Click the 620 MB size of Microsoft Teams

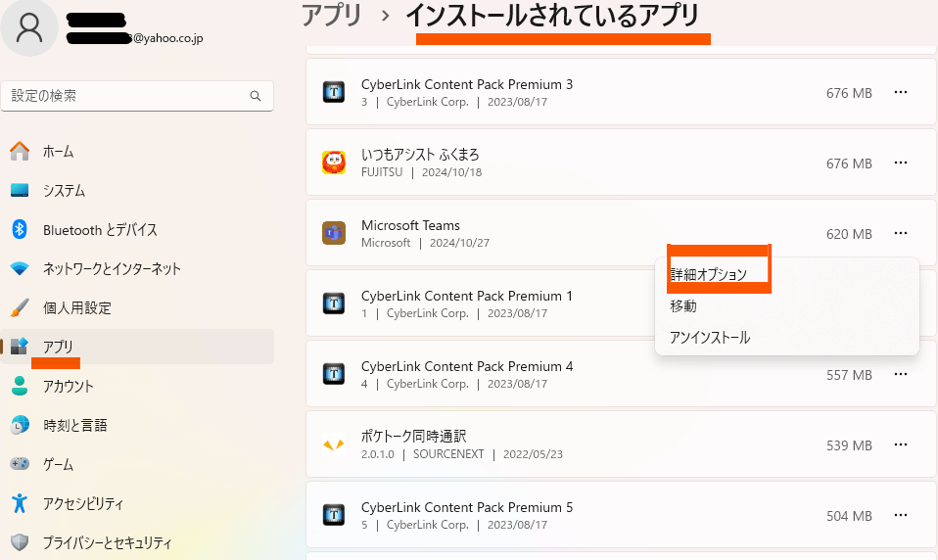(x=849, y=234)
